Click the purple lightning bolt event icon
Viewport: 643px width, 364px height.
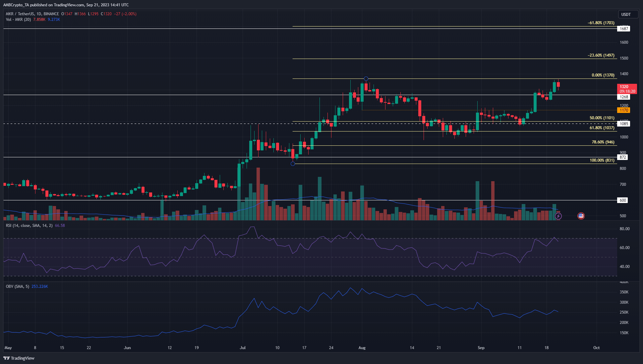coord(558,216)
